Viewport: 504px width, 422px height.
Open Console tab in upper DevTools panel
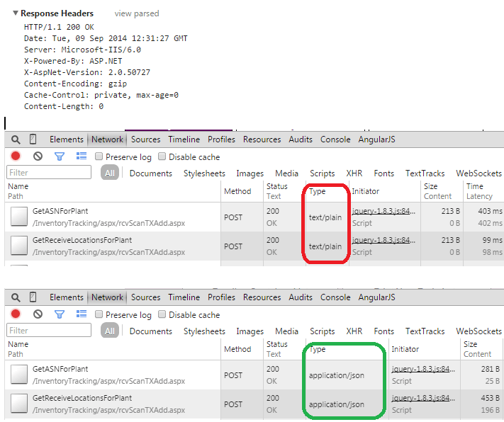pos(335,139)
